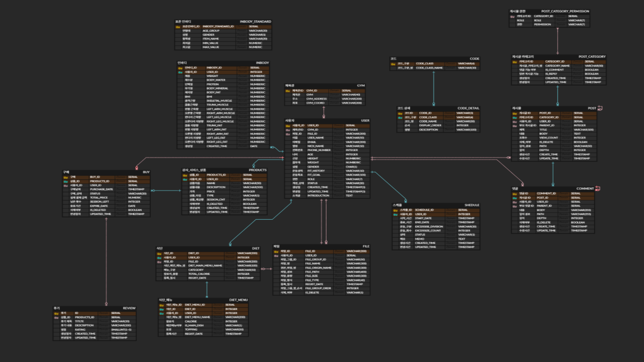Click the key icon in the CODE table's CODE_CLASS row
Image resolution: width=644 pixels, height=362 pixels.
coord(393,64)
